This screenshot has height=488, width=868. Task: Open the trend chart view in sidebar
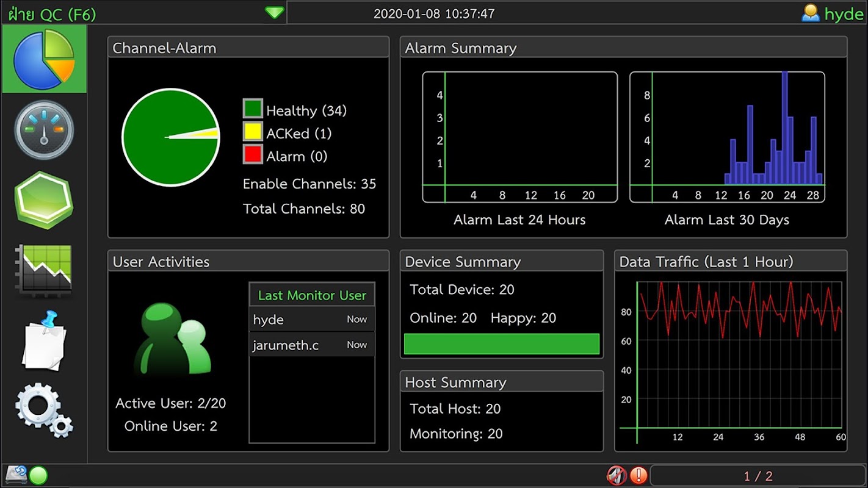[44, 270]
